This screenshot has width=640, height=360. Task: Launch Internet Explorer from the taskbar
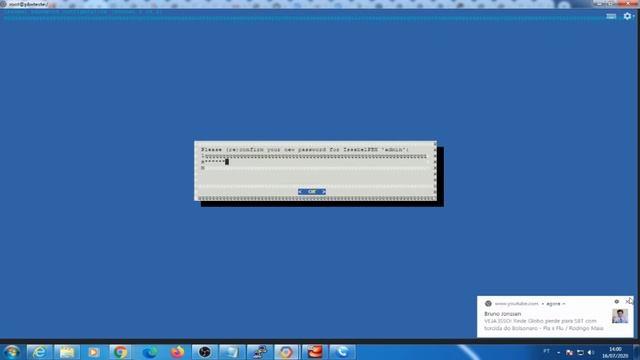(40, 352)
